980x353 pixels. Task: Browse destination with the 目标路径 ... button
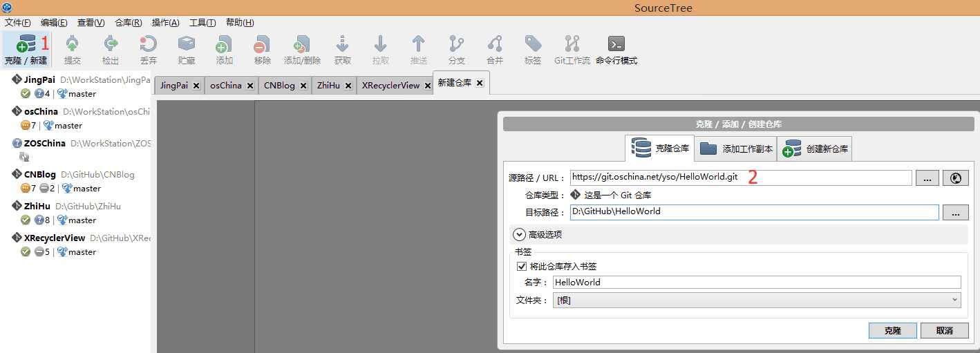click(x=955, y=213)
